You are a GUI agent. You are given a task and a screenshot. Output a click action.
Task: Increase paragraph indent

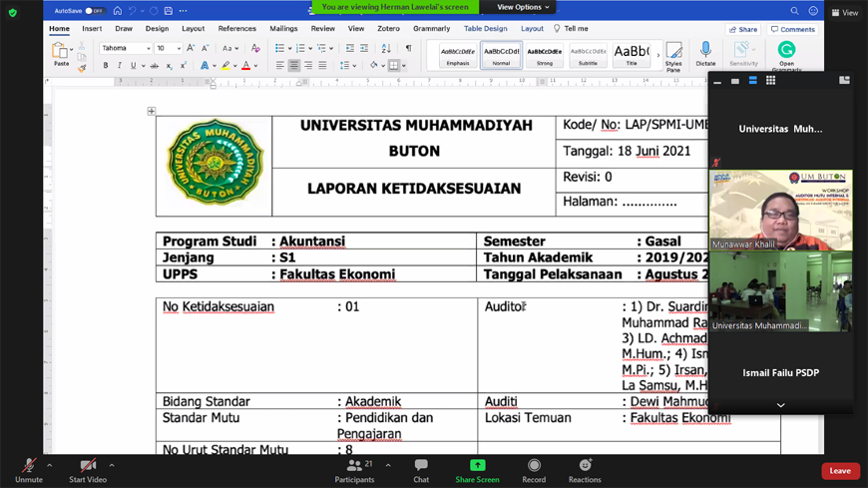click(364, 48)
